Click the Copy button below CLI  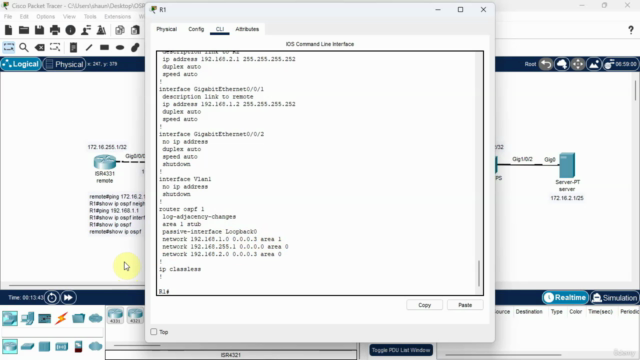(424, 305)
